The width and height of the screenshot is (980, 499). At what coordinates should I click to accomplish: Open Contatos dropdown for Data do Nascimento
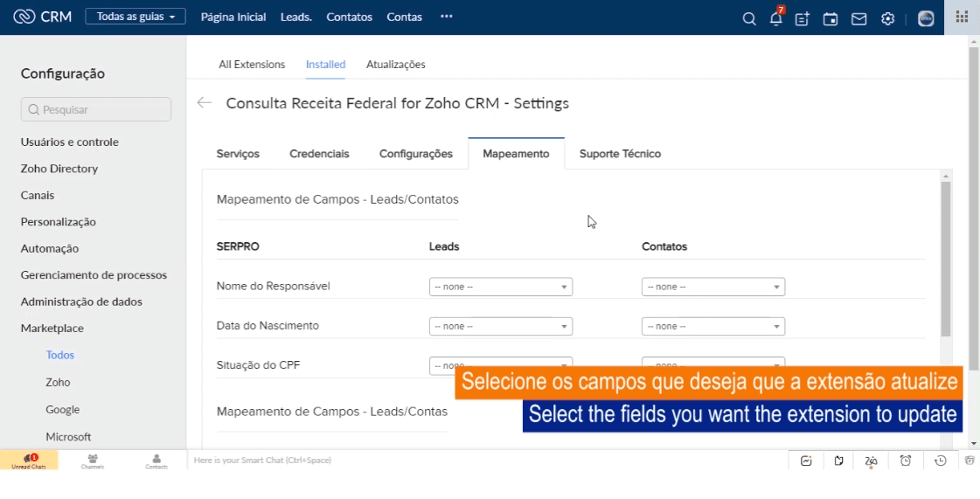[712, 326]
